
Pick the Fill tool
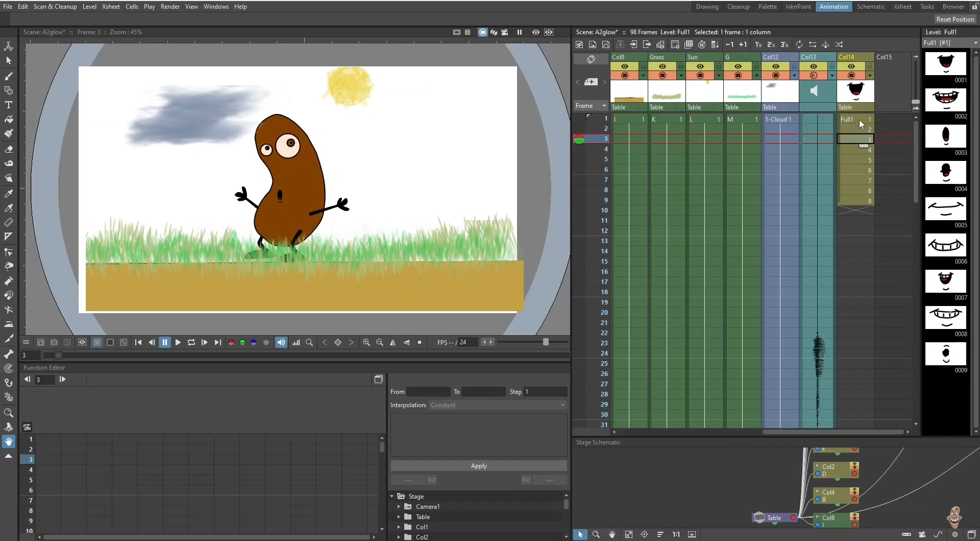[9, 119]
